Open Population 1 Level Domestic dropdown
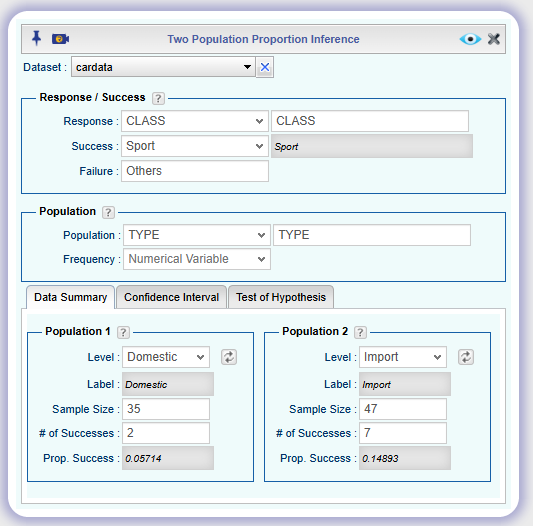533x526 pixels. (x=166, y=357)
